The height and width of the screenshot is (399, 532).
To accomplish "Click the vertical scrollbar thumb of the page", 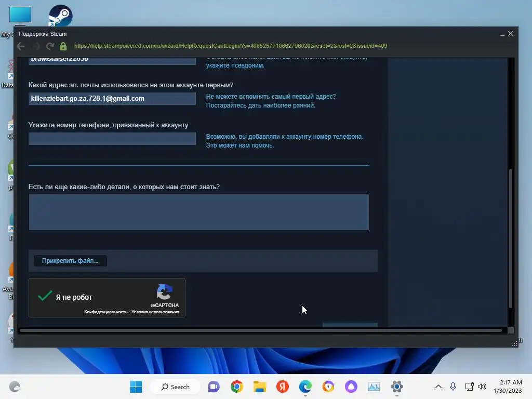I will [x=510, y=238].
